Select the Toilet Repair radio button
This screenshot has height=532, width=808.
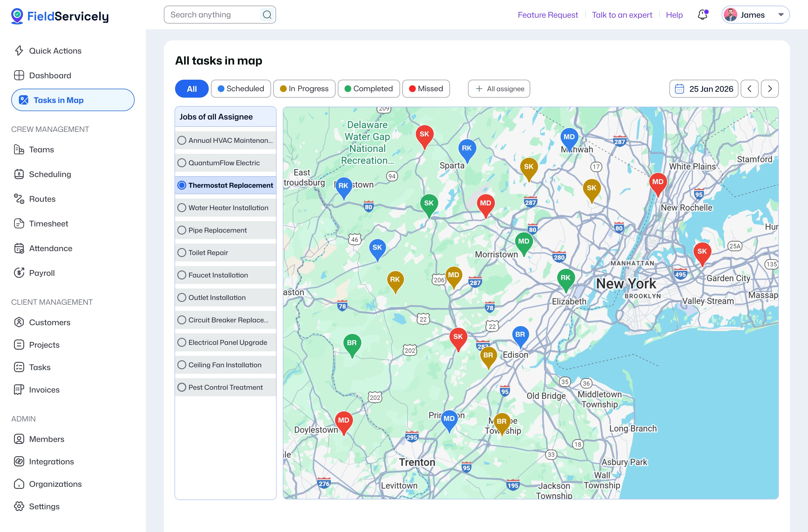click(182, 253)
